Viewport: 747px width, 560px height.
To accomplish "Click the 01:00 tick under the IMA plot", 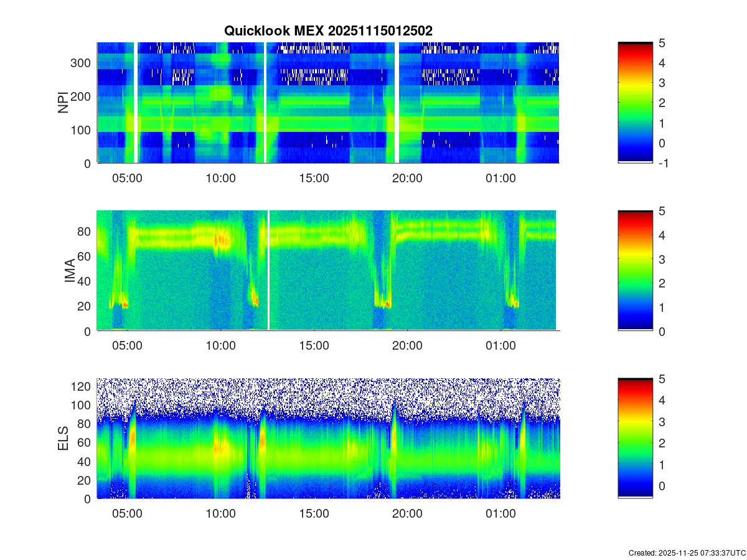I will pyautogui.click(x=500, y=346).
